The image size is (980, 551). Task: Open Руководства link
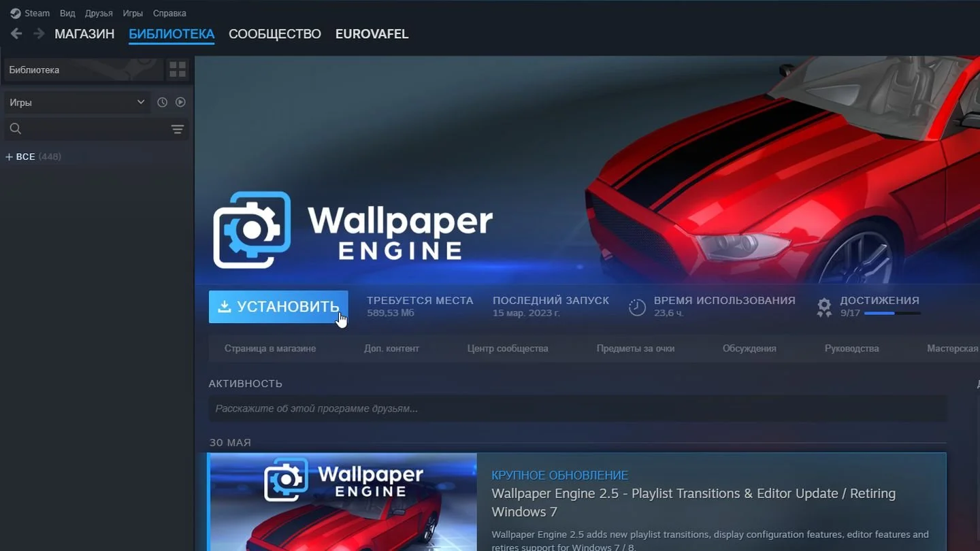pyautogui.click(x=851, y=348)
